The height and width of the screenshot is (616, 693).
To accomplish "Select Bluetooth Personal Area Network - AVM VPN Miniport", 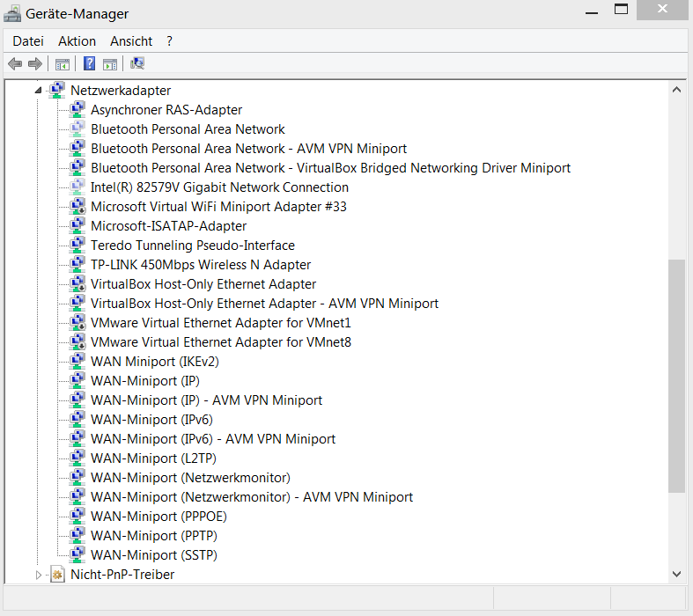I will [x=248, y=149].
